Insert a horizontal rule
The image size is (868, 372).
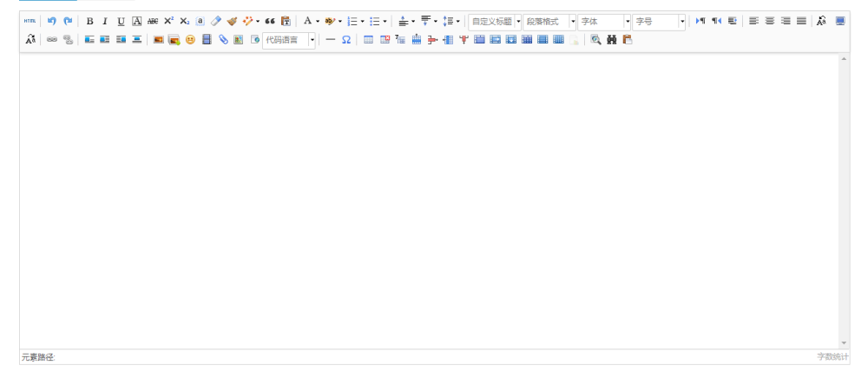[x=331, y=40]
